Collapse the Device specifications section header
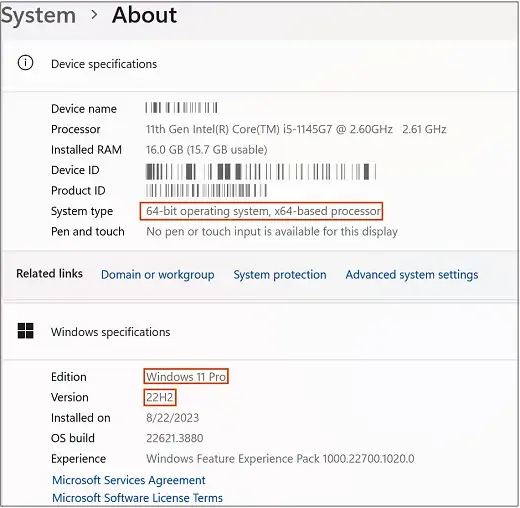 (260, 64)
